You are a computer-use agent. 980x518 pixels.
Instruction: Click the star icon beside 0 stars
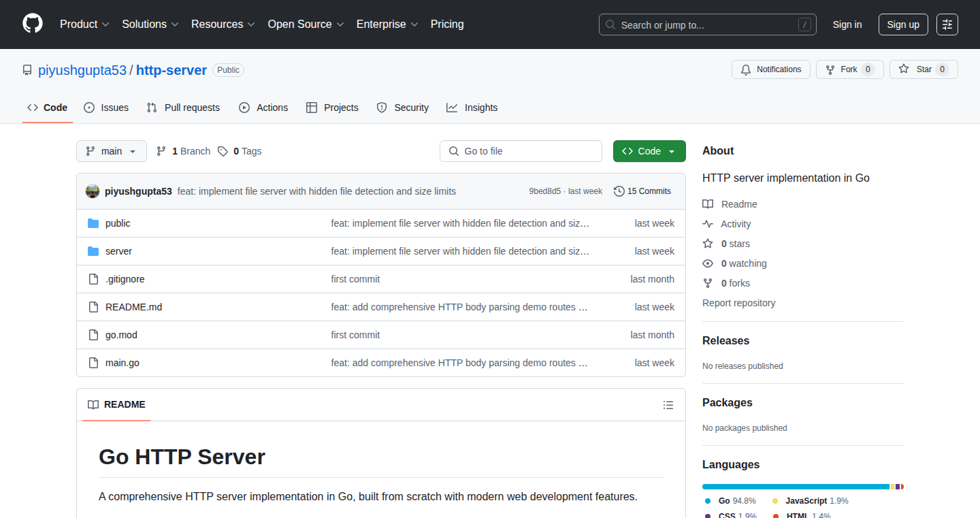tap(708, 244)
